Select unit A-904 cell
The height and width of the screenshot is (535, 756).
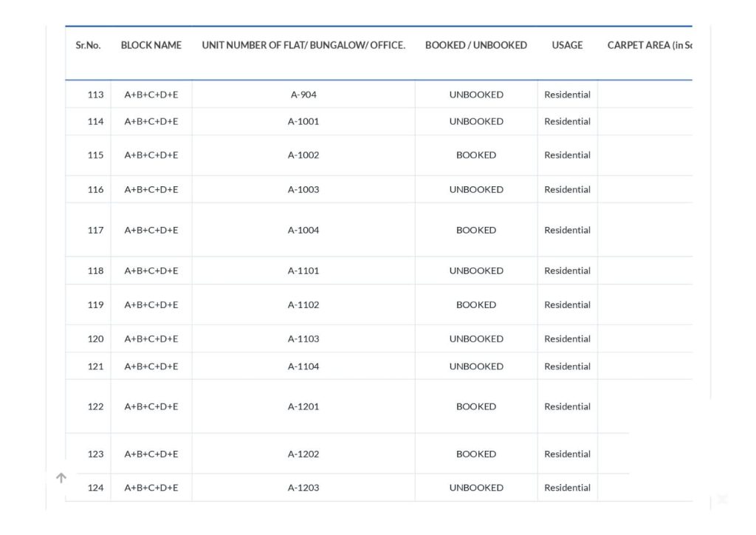pyautogui.click(x=303, y=95)
